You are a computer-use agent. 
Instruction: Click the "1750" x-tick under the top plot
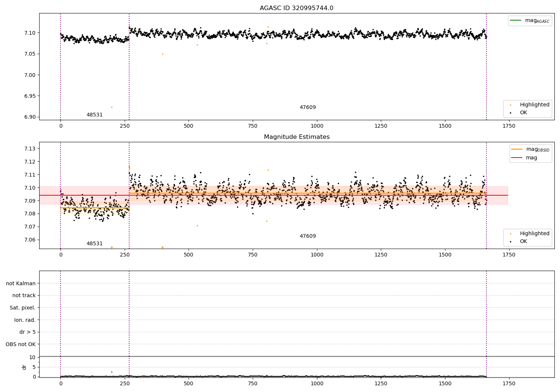(509, 126)
